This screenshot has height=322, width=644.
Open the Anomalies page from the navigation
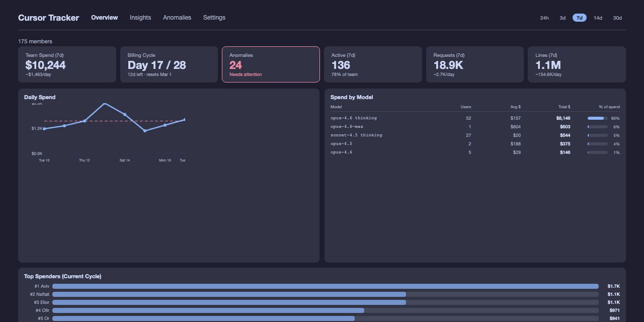(x=177, y=18)
